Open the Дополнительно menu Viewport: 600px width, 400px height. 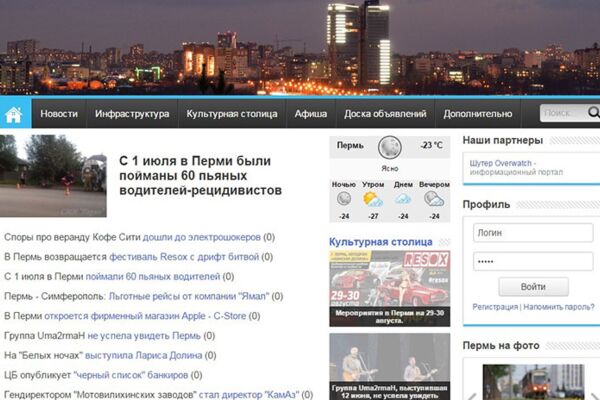[x=478, y=114]
